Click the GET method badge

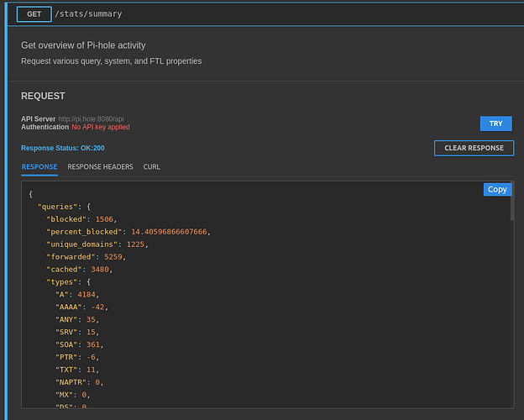point(34,14)
